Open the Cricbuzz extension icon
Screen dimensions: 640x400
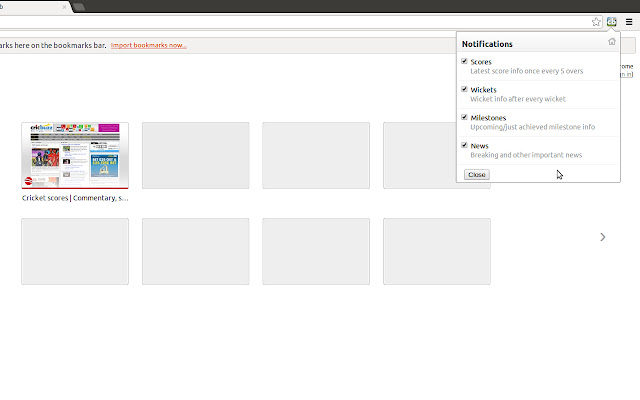pos(611,22)
